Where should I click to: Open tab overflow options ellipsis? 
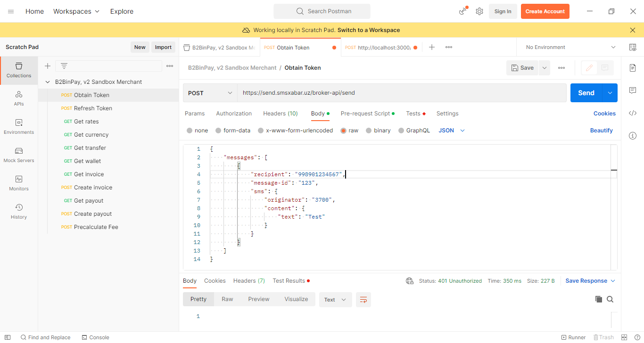(449, 47)
